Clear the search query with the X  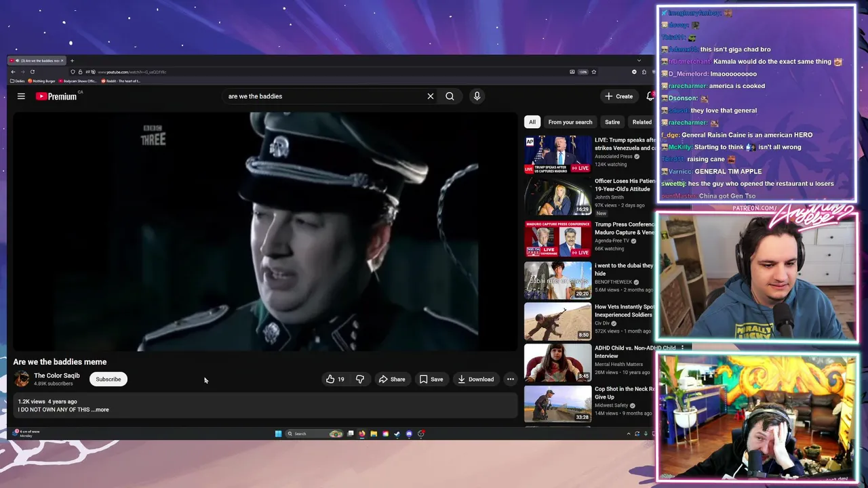coord(430,96)
